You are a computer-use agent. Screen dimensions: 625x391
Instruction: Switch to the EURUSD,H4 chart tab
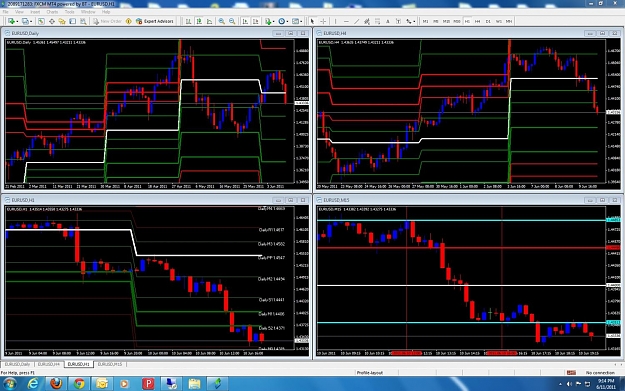pyautogui.click(x=49, y=364)
